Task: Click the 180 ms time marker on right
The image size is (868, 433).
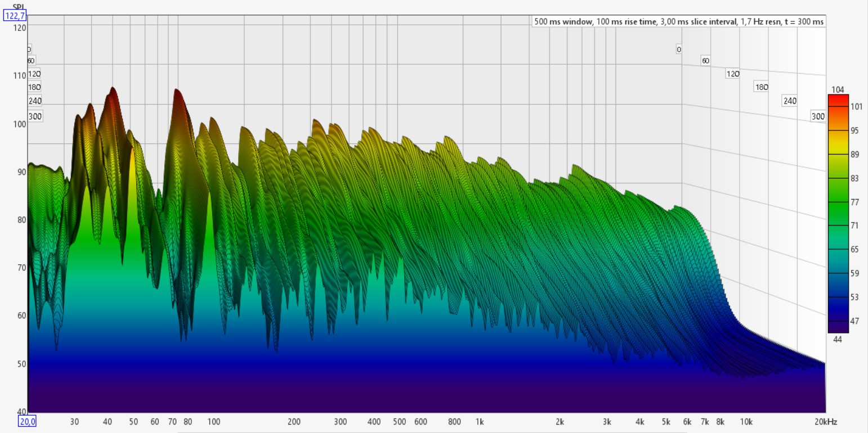Action: (x=762, y=87)
